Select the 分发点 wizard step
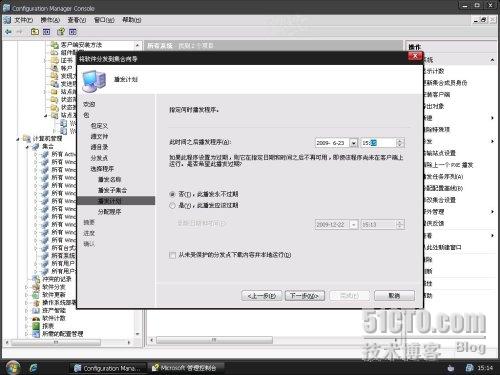 point(99,158)
